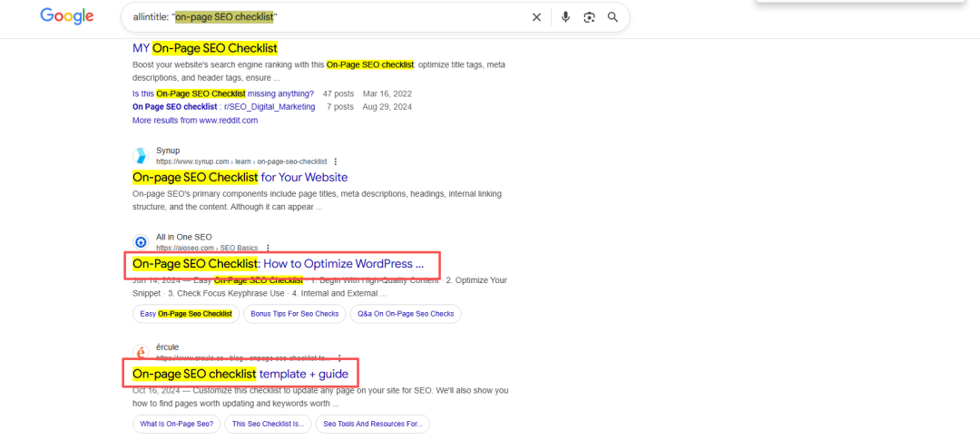Submit search with the magnifier icon

(612, 17)
